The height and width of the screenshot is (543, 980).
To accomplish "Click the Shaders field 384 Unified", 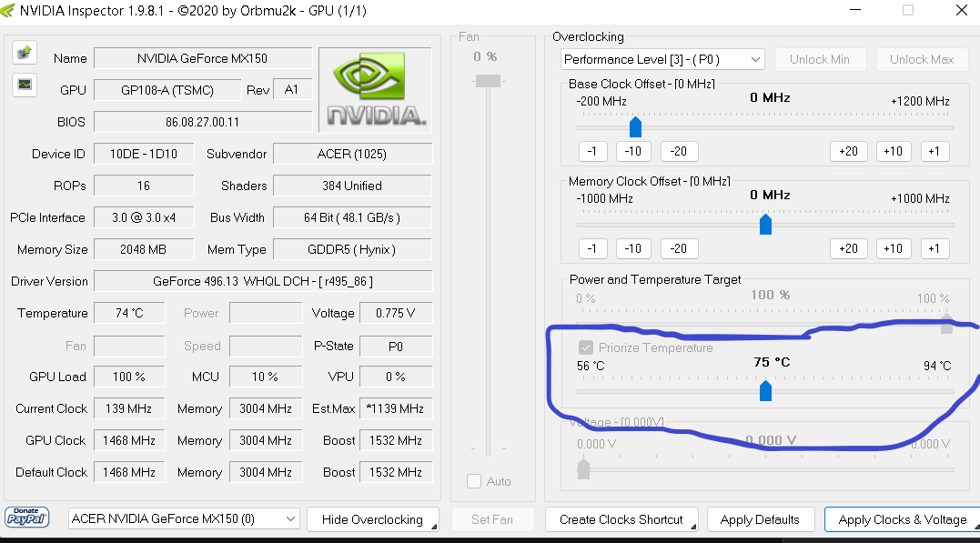I will point(352,186).
